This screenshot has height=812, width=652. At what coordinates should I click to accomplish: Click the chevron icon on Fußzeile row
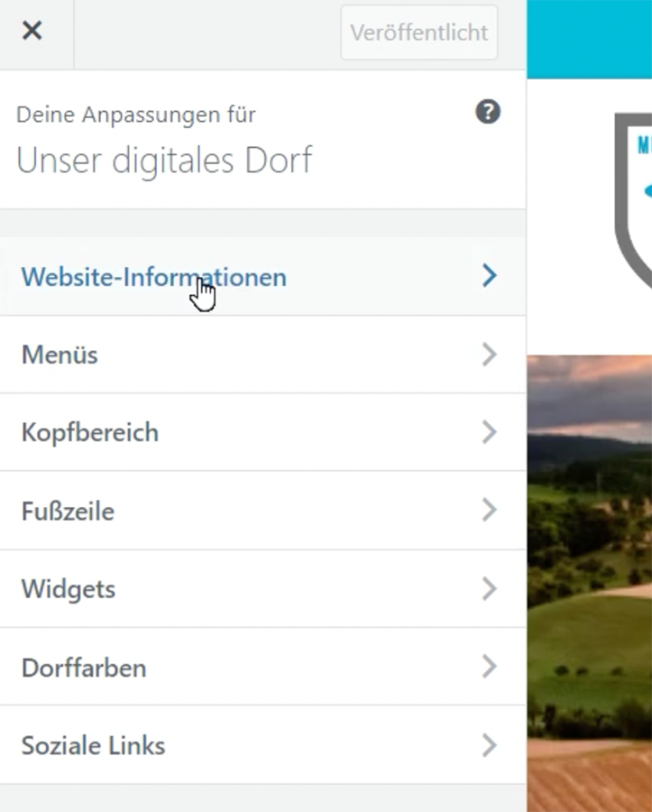489,511
